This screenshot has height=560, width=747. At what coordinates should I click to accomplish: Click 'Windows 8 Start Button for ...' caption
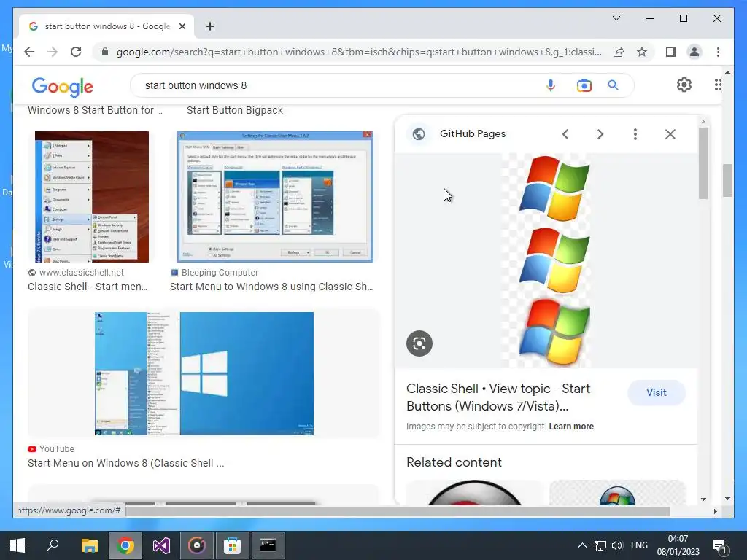(x=95, y=110)
